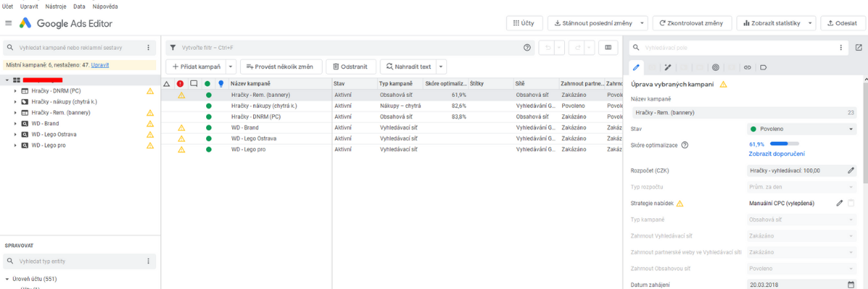Collapse the account root node
This screenshot has height=289, width=868.
click(7, 79)
